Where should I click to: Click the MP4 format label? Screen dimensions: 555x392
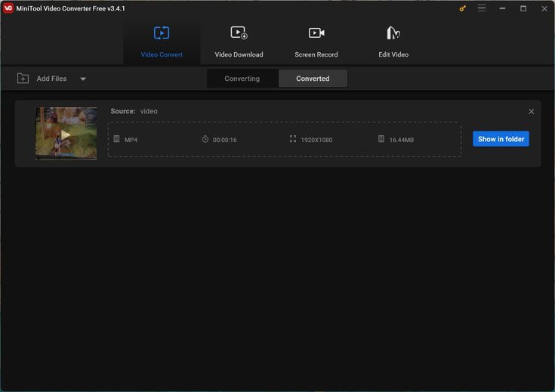[131, 140]
